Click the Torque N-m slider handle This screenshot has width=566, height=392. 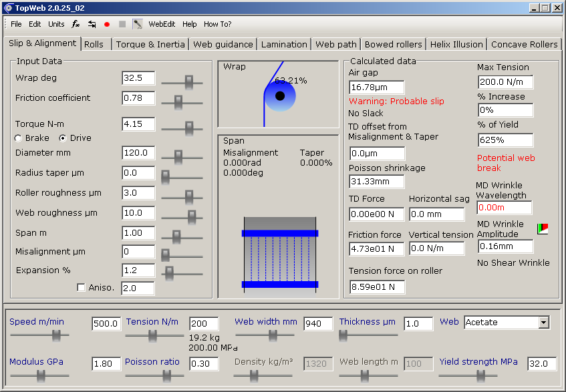coord(189,128)
